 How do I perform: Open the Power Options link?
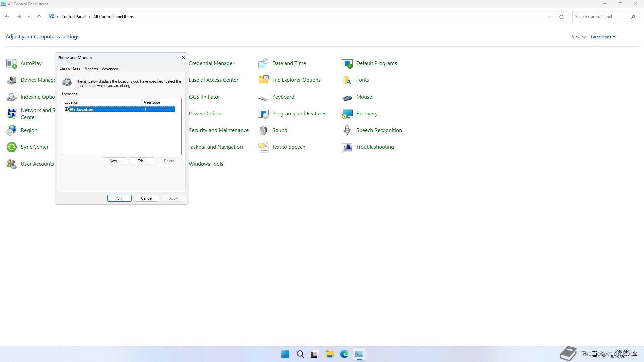pyautogui.click(x=205, y=114)
